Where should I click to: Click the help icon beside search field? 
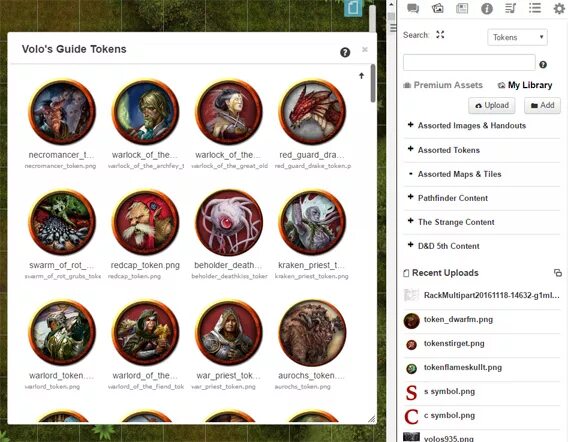543,64
